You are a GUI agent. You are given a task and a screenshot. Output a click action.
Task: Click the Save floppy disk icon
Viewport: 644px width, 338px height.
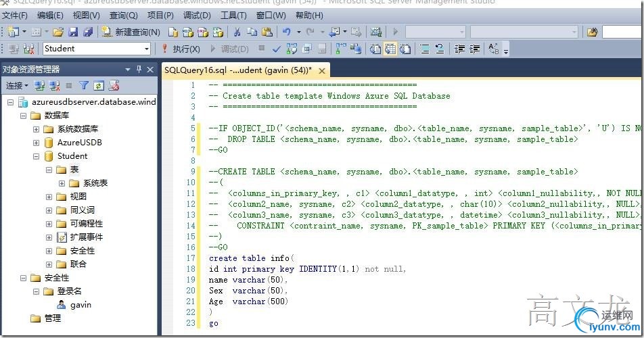73,32
